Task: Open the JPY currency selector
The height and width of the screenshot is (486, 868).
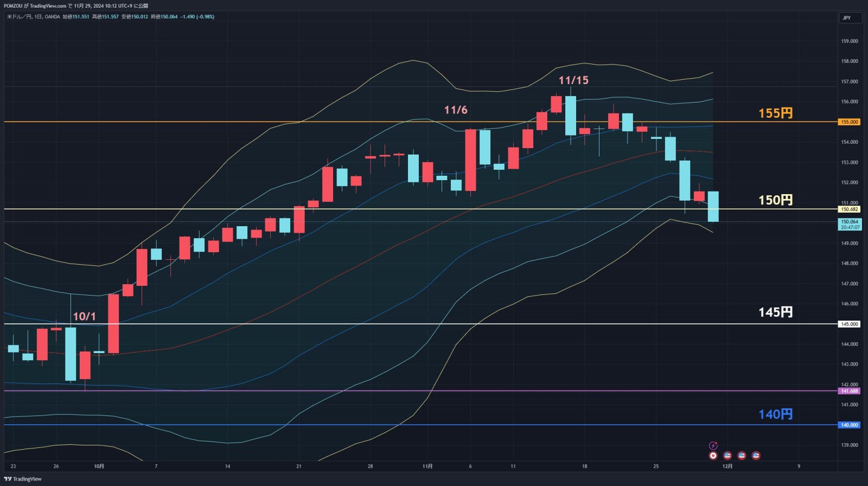Action: [850, 18]
